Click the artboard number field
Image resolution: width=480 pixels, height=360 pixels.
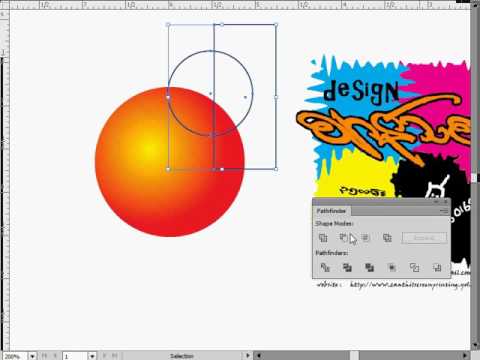pos(75,356)
